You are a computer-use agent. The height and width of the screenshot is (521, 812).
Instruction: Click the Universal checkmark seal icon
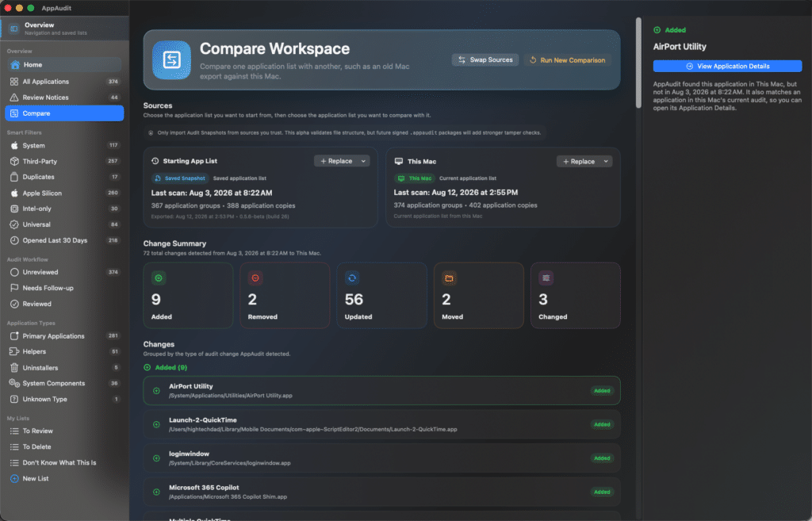pyautogui.click(x=14, y=224)
